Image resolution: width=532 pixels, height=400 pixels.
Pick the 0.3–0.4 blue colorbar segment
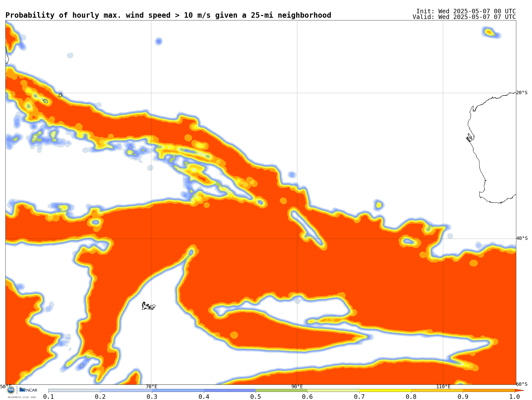(x=178, y=390)
